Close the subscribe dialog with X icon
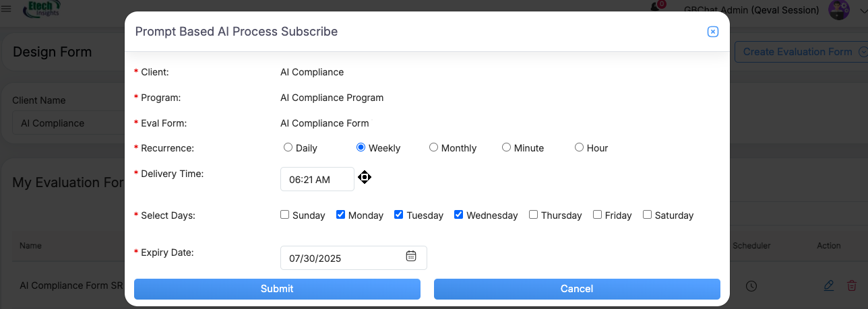 pos(712,32)
